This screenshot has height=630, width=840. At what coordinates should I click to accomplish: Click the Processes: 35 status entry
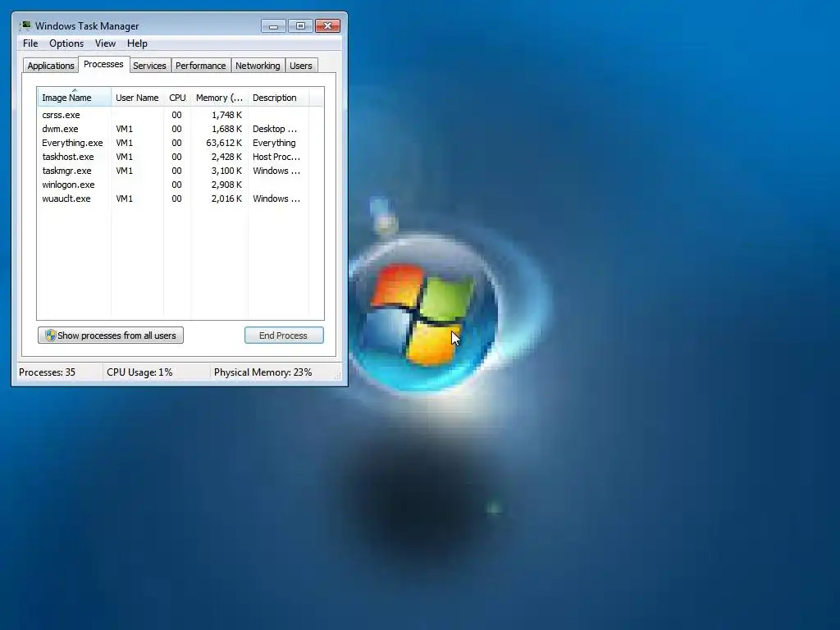pos(47,372)
